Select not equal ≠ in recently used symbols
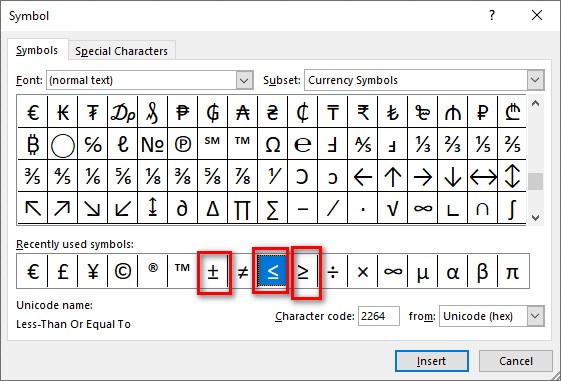The image size is (561, 381). point(243,271)
